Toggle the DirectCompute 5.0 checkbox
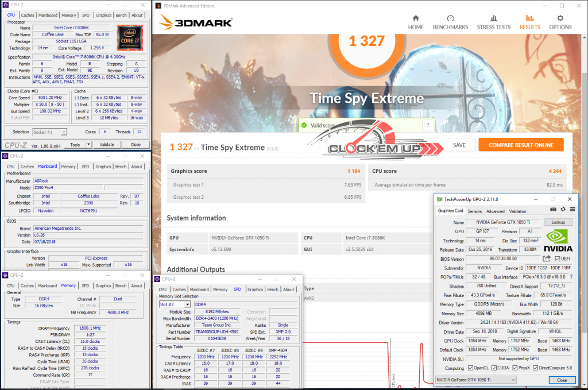The width and height of the screenshot is (588, 390). pos(536,368)
